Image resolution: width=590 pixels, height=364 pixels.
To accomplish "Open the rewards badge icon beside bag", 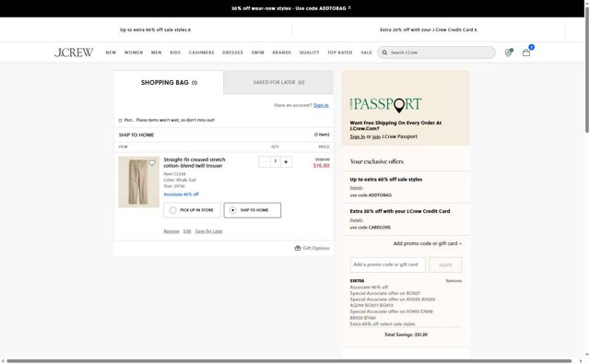I will (x=508, y=53).
